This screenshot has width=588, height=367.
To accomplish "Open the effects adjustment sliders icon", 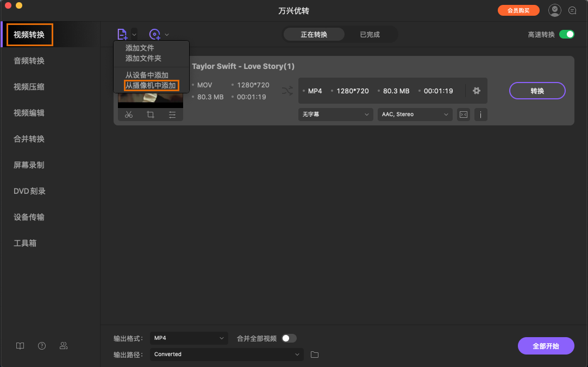I will coord(172,115).
